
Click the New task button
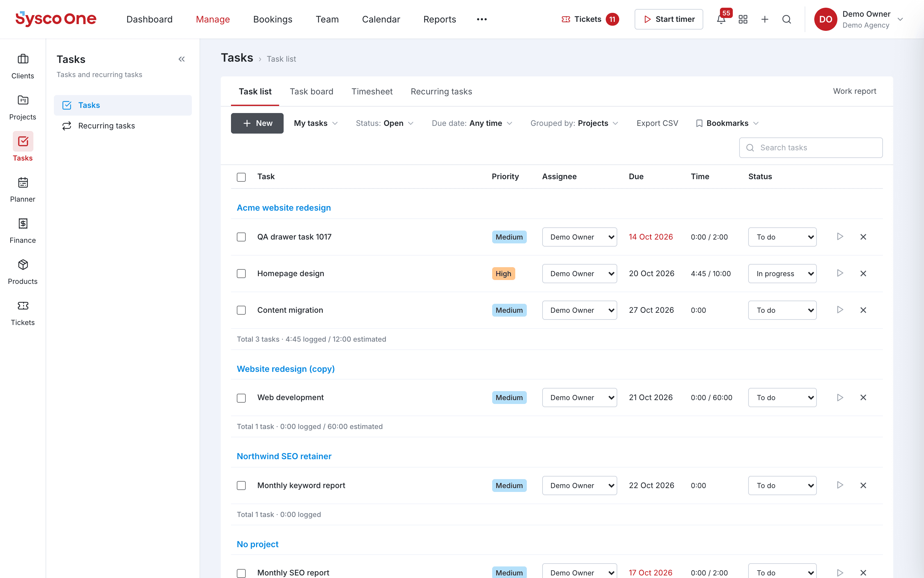[x=257, y=123]
